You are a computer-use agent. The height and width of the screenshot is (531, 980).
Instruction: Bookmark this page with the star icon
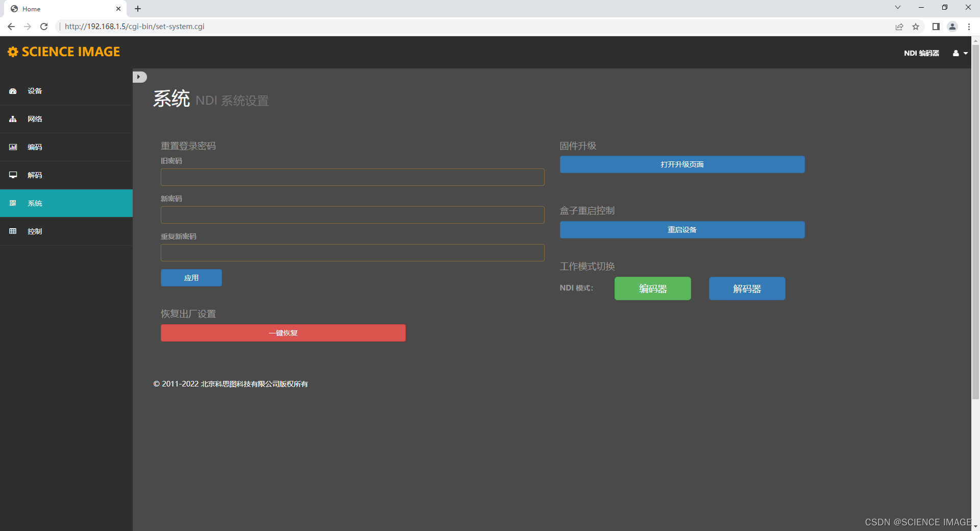click(916, 27)
